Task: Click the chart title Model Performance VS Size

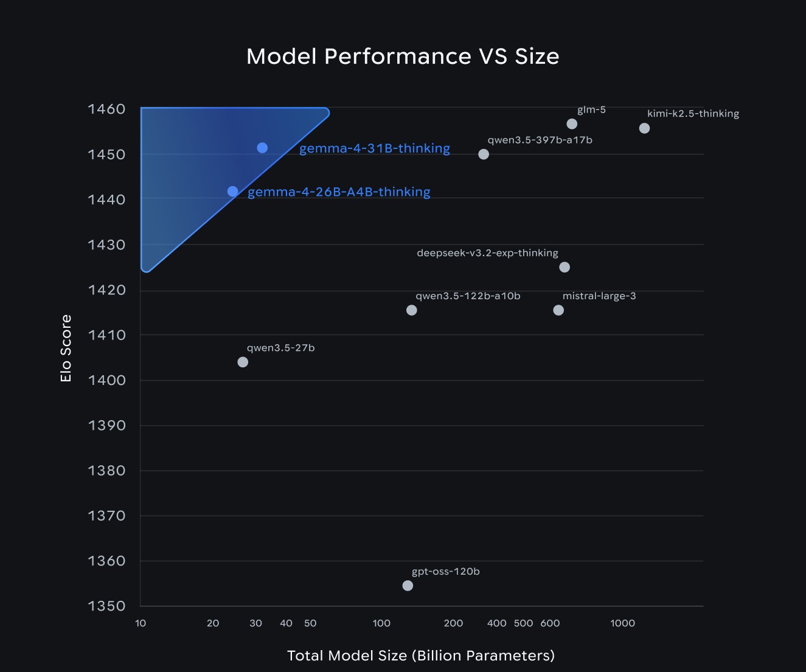Action: tap(403, 56)
